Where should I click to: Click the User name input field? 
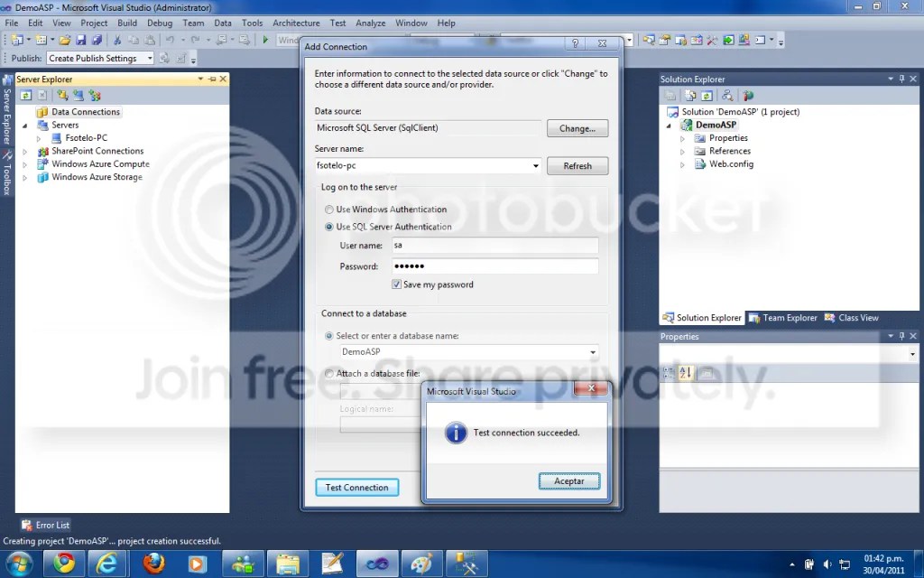pyautogui.click(x=495, y=246)
